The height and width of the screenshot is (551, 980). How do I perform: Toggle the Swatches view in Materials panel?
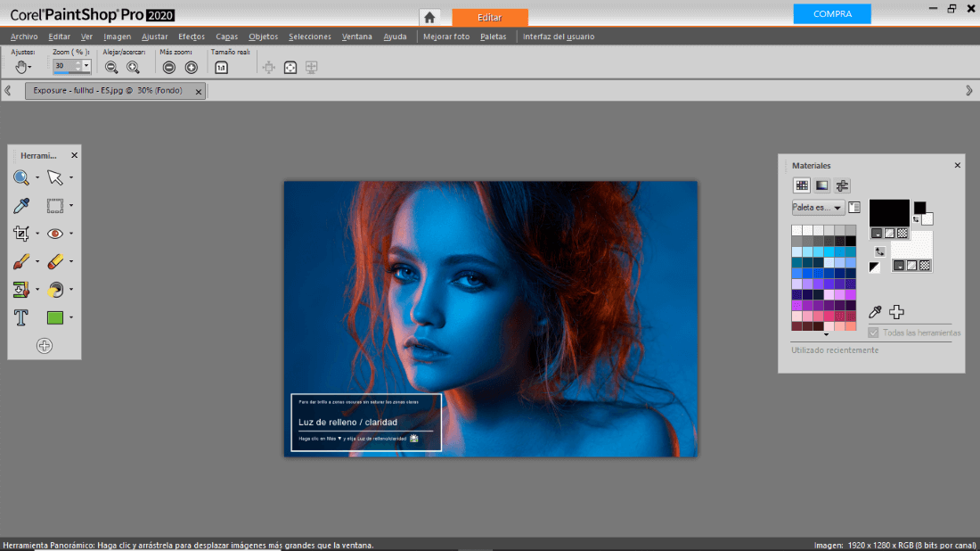(x=801, y=185)
